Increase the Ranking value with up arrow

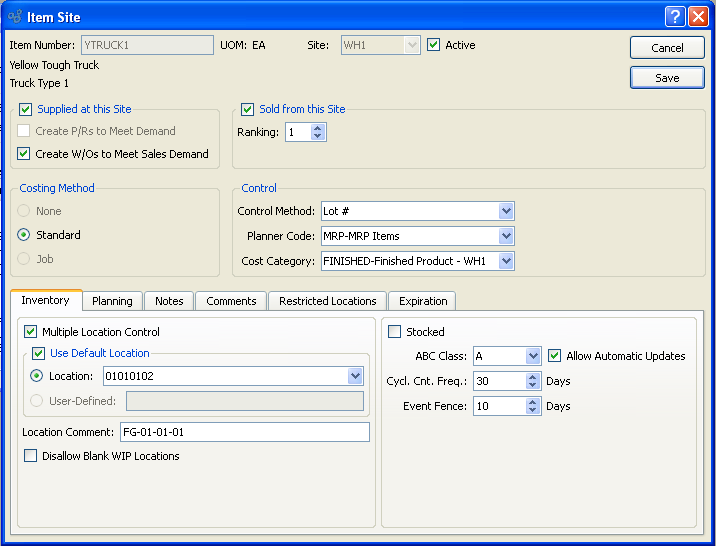pyautogui.click(x=318, y=128)
